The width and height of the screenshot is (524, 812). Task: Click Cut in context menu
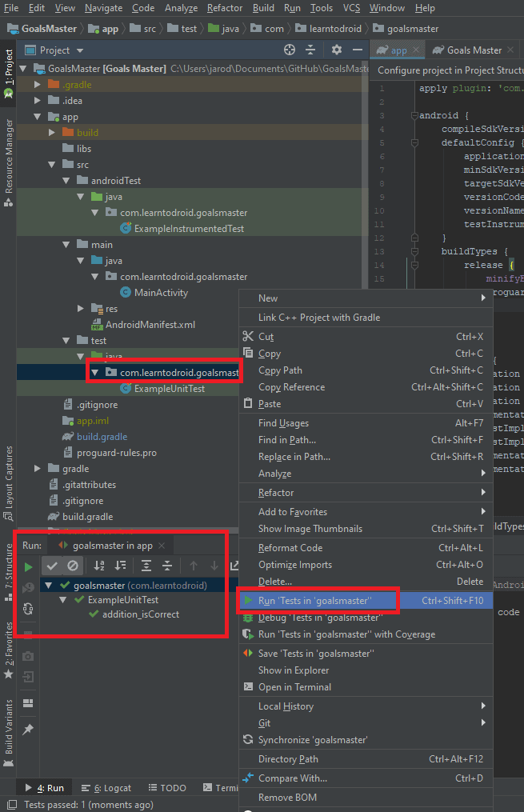pos(366,337)
